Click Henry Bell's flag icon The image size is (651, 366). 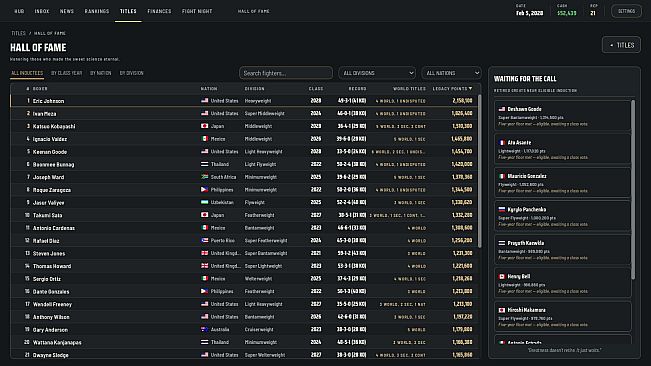[x=502, y=276]
